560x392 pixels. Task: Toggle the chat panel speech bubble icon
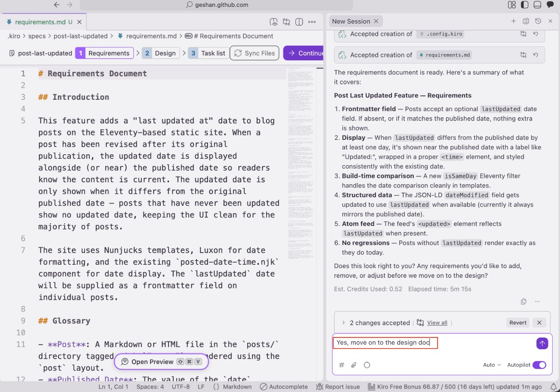tap(550, 5)
